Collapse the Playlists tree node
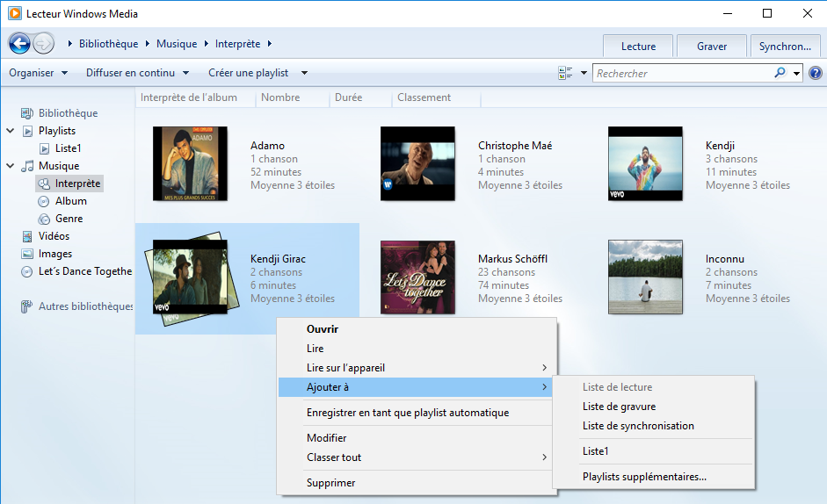This screenshot has height=504, width=827. point(10,130)
